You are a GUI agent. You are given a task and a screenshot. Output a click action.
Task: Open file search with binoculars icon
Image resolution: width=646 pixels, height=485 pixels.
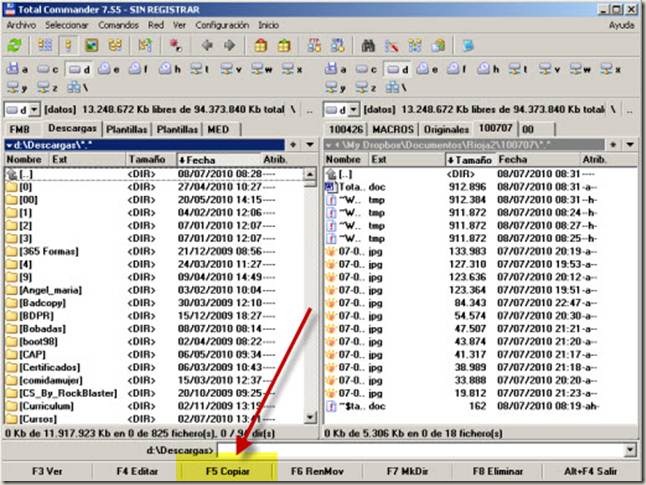point(368,45)
